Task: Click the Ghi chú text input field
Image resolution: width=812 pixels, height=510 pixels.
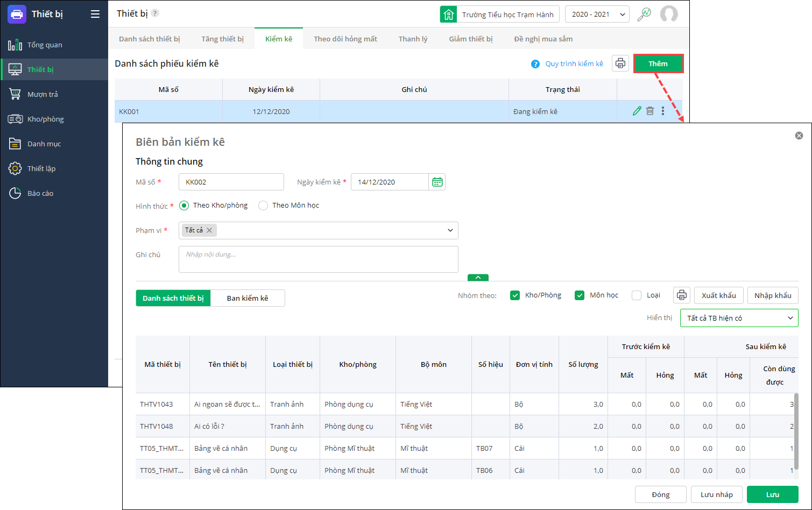Action: [x=318, y=259]
